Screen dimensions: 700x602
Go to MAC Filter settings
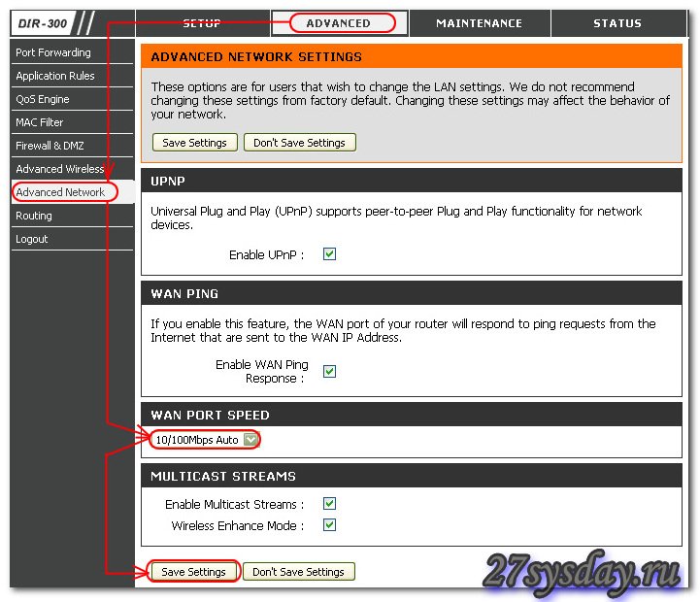click(x=72, y=122)
